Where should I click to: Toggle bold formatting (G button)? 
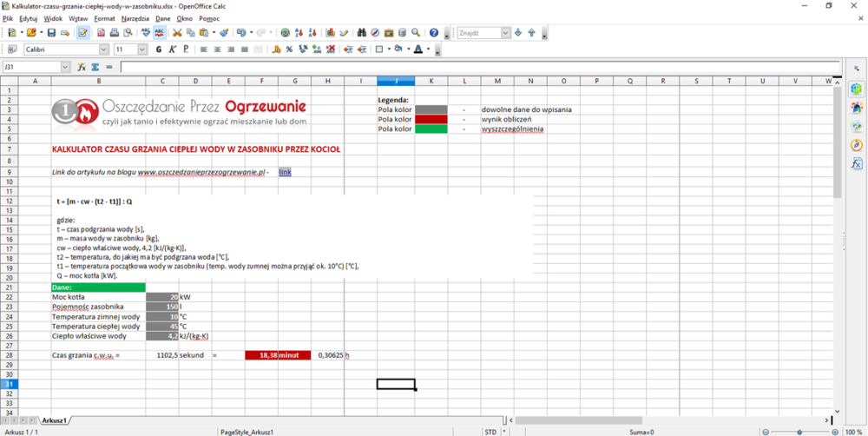(x=159, y=50)
